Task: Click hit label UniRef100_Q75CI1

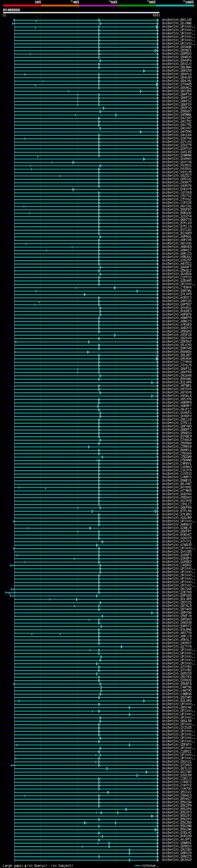Action: point(177,423)
